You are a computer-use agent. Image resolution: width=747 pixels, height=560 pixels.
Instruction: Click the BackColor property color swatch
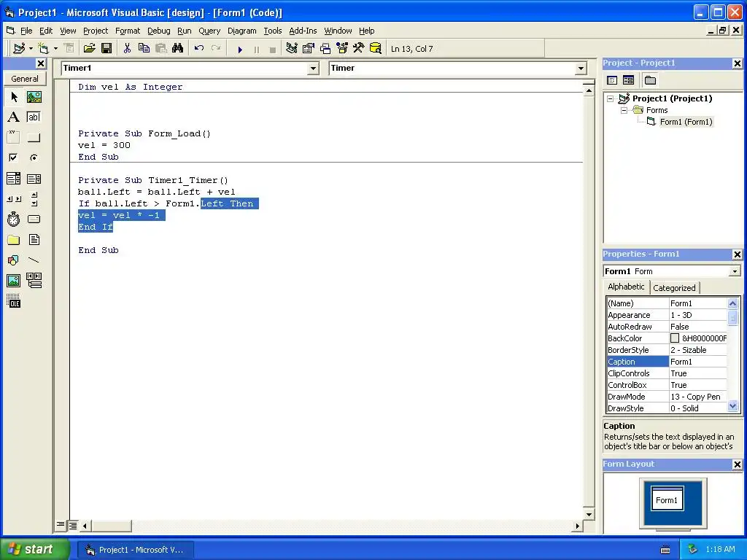[675, 338]
